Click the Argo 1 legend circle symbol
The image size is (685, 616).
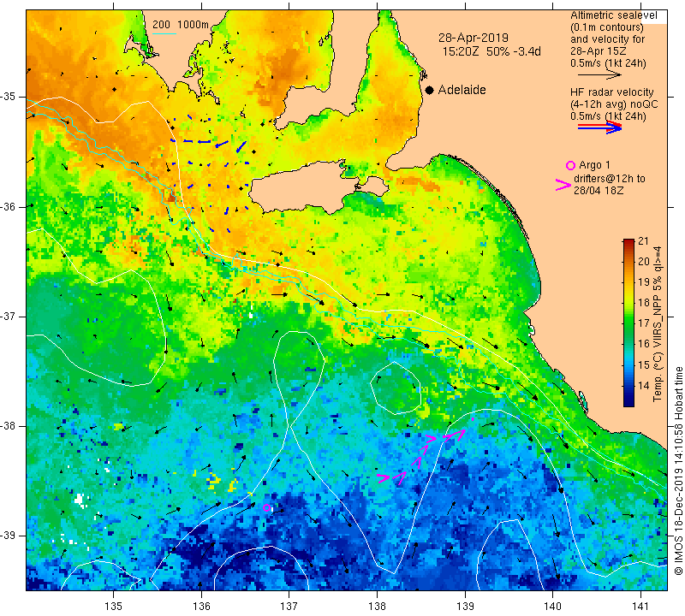pos(570,165)
